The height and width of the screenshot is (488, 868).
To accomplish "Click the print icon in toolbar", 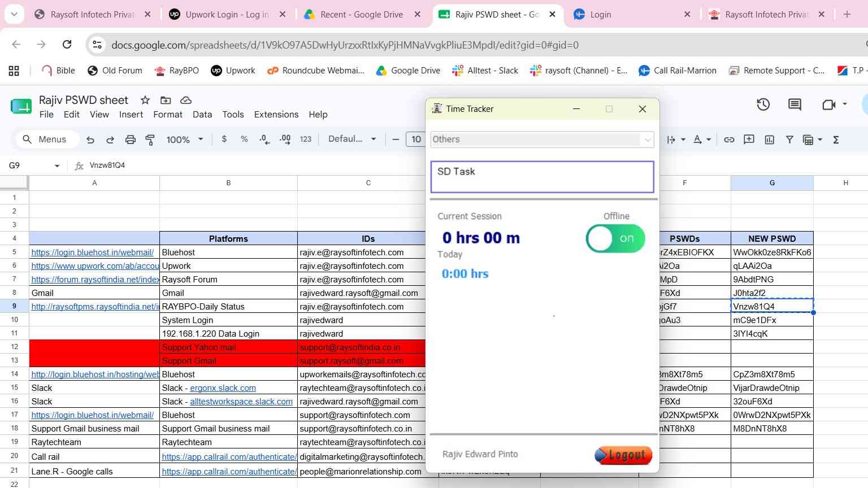I will coord(131,140).
